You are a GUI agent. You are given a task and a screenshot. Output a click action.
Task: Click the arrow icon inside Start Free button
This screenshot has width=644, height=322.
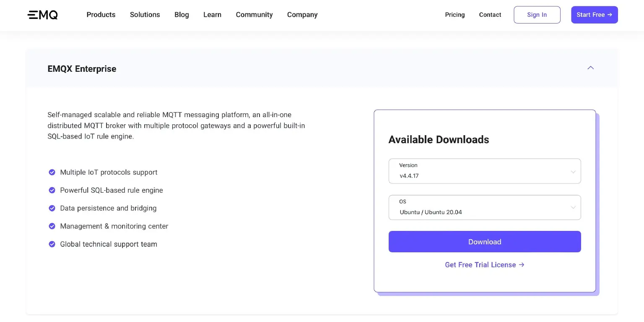[610, 14]
